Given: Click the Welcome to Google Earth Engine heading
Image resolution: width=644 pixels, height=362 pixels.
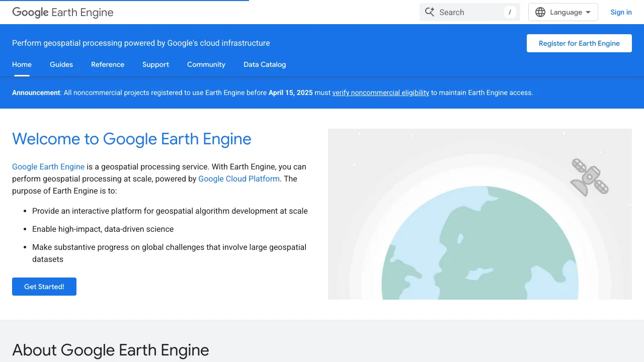Looking at the screenshot, I should [132, 139].
